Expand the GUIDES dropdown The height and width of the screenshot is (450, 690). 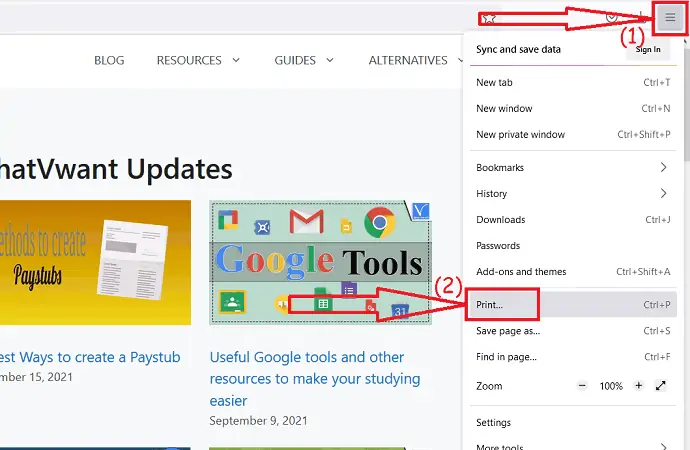[x=304, y=60]
